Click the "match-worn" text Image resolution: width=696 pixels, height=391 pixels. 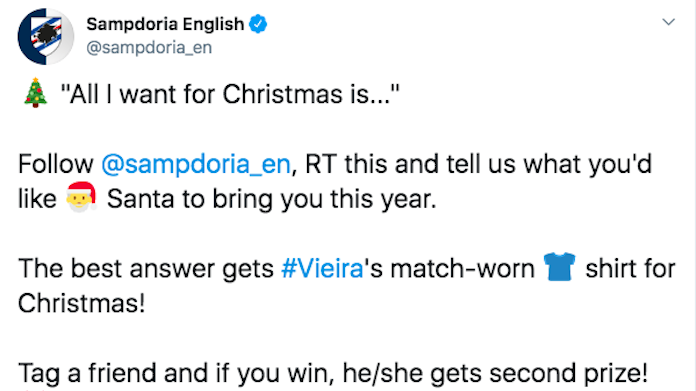click(463, 269)
